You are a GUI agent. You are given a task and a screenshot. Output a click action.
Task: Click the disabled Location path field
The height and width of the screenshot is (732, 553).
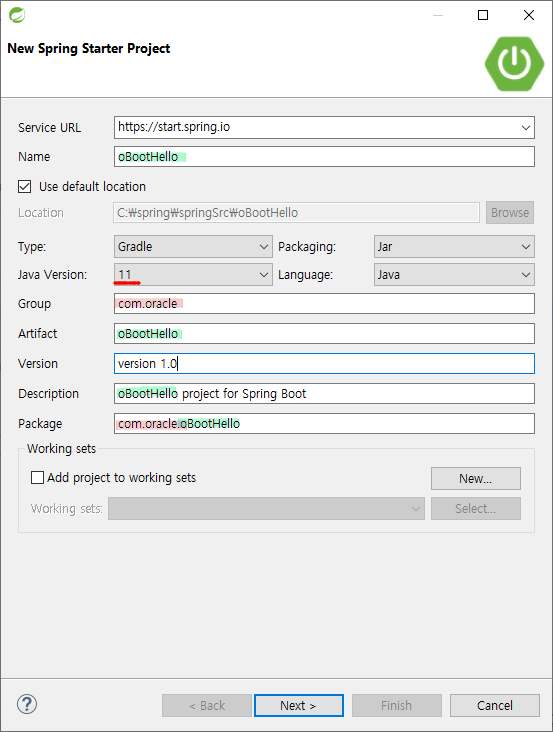296,213
